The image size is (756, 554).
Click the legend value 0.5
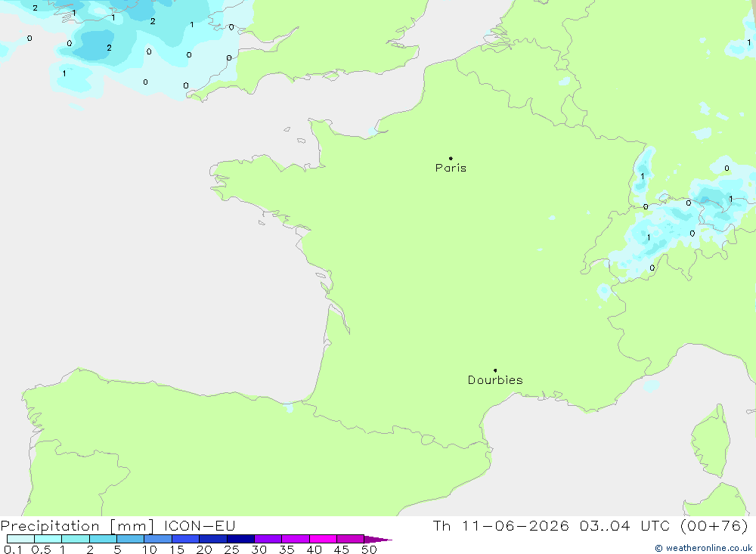tap(41, 549)
